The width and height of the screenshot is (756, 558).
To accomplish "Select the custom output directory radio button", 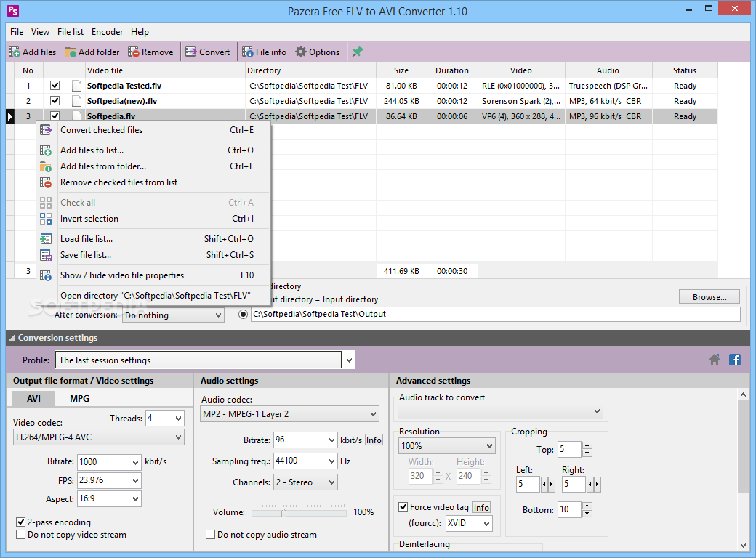I will pyautogui.click(x=244, y=314).
